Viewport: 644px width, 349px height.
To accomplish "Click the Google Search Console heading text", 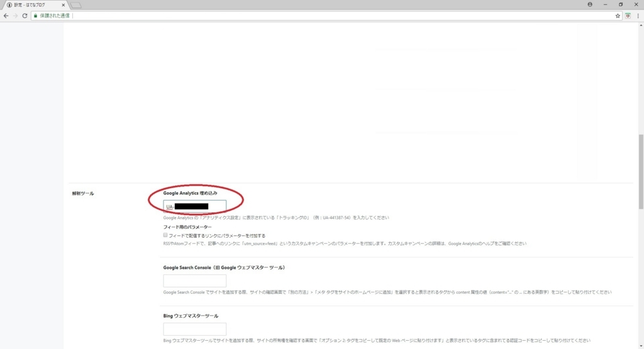I will pyautogui.click(x=224, y=268).
